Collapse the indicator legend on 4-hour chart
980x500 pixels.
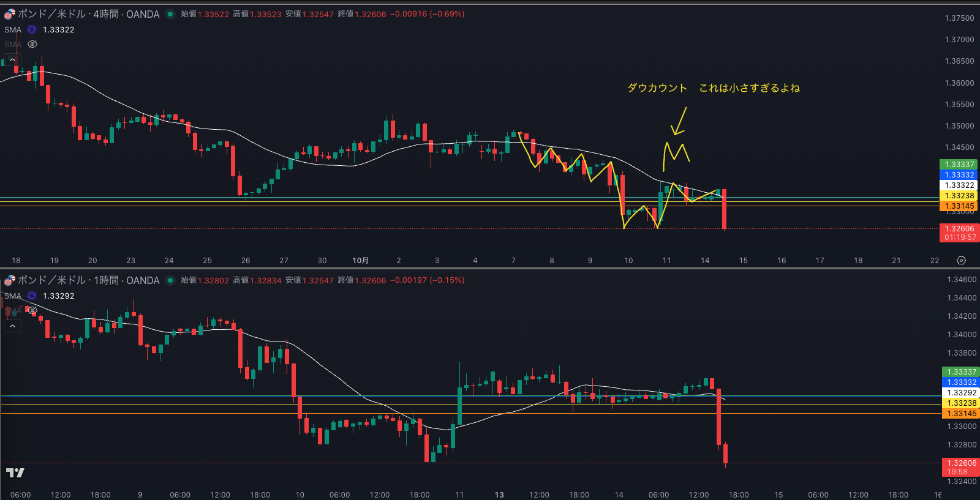[x=12, y=60]
